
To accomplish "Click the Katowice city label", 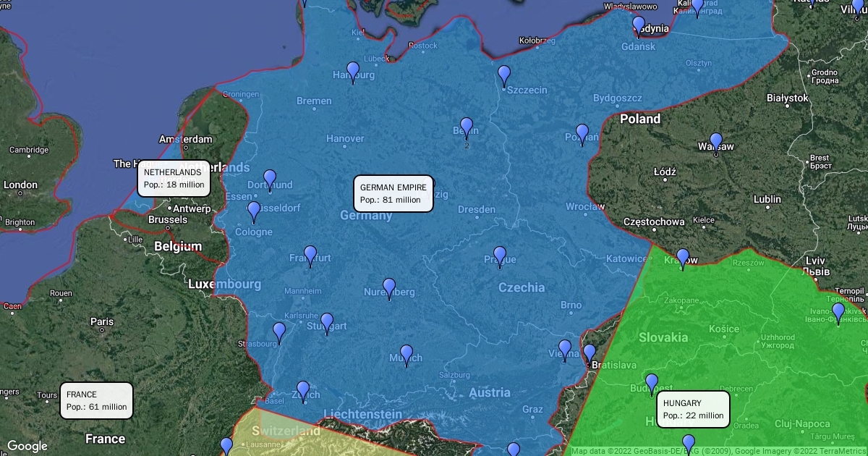I will 626,258.
